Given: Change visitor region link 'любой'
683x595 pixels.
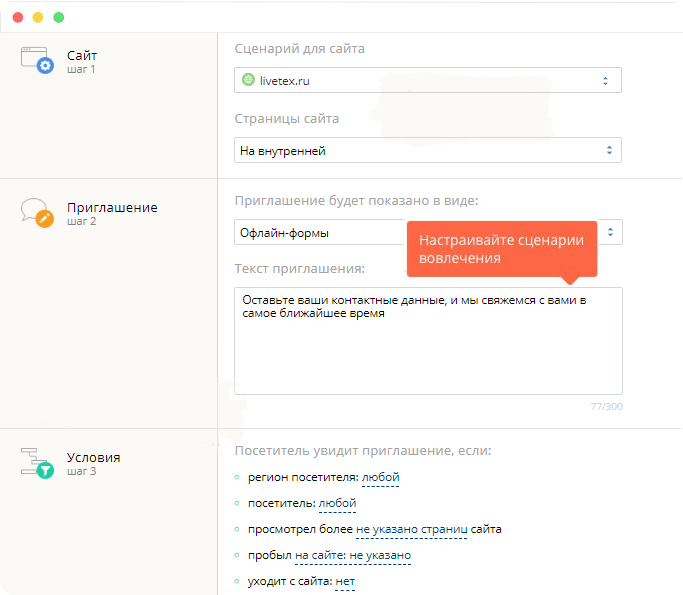Looking at the screenshot, I should pos(380,477).
